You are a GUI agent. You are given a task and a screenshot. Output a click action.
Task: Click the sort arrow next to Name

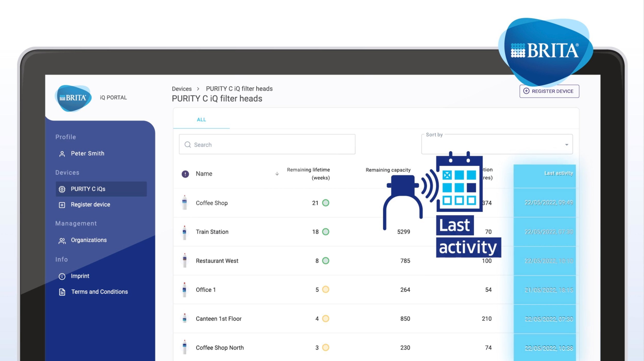click(x=277, y=174)
